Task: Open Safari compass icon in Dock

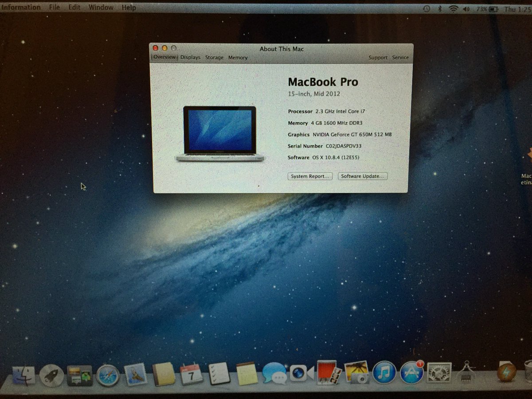Action: point(108,376)
